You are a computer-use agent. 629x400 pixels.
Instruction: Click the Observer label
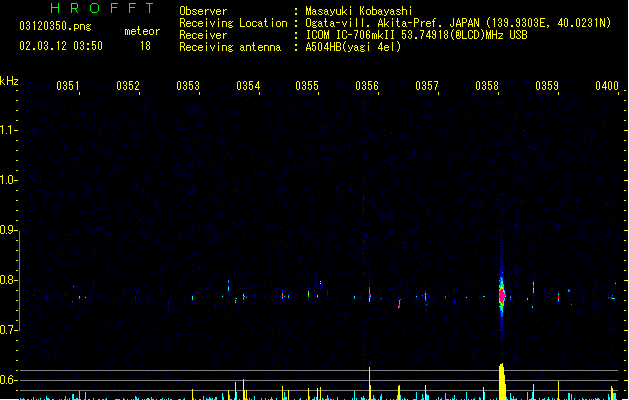coord(203,11)
